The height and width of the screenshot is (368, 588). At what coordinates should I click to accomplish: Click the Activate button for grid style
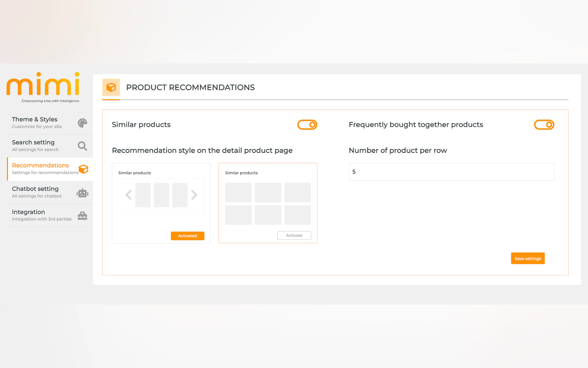coord(294,235)
